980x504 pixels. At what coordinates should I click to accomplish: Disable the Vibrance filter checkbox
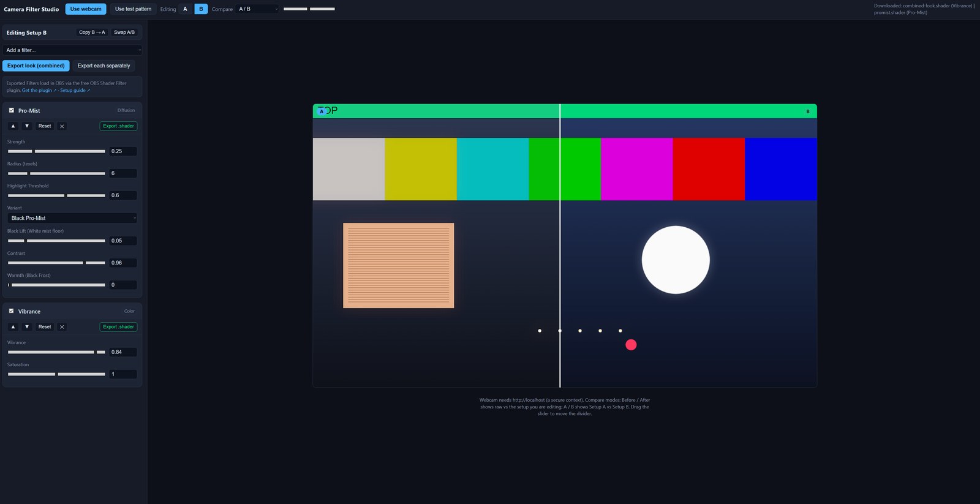(11, 311)
